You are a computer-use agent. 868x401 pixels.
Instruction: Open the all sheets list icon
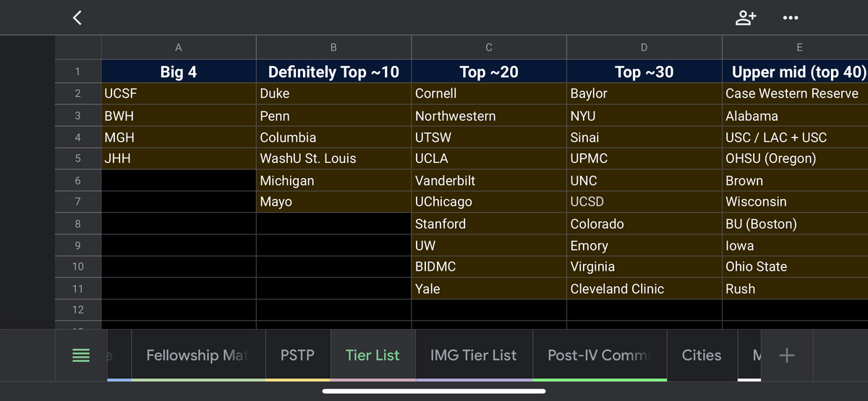click(x=81, y=355)
